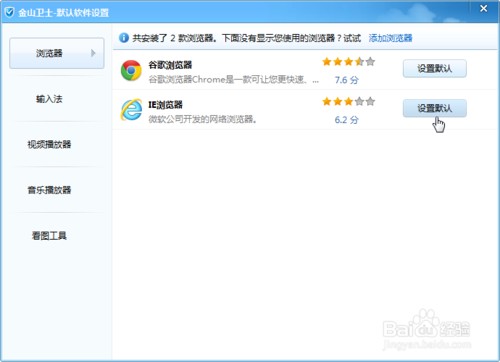This screenshot has height=362, width=500.
Task: Click the 6.2 分 score text
Action: pos(347,120)
